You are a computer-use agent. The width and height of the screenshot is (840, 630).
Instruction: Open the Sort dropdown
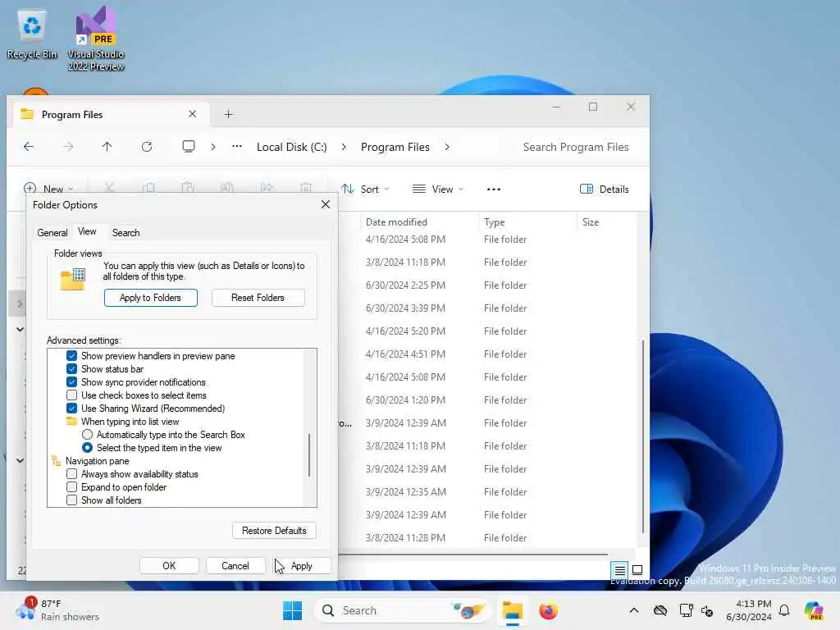[x=366, y=189]
